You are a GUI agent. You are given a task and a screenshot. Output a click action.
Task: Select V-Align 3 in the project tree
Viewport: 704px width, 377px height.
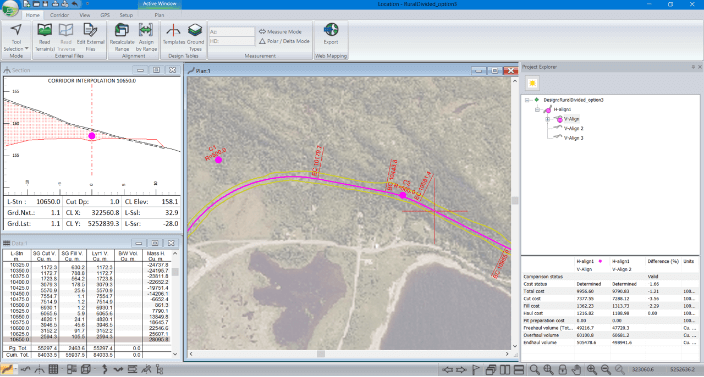(573, 138)
